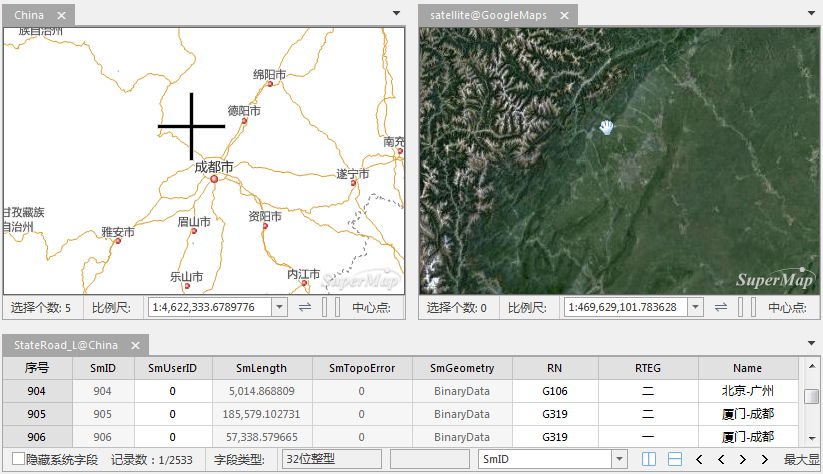823x474 pixels.
Task: Close the China map tab
Action: 61,15
